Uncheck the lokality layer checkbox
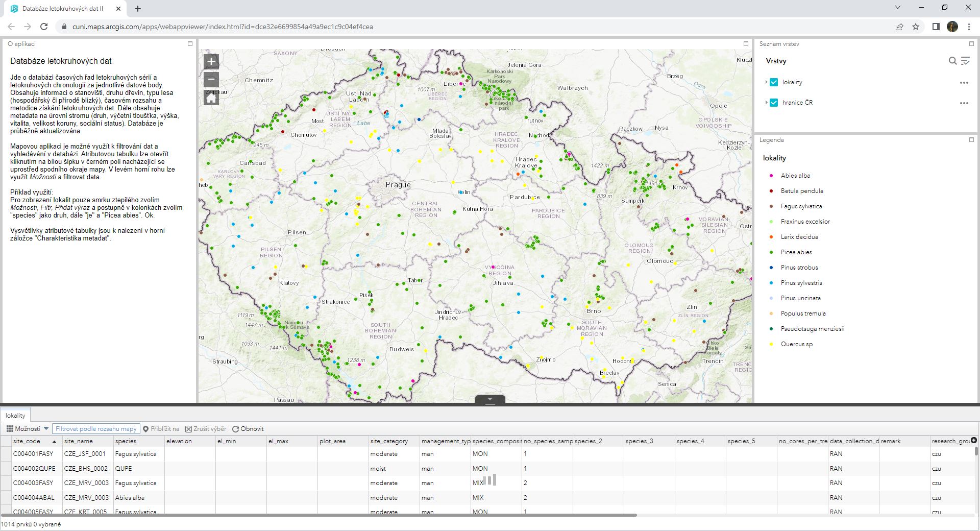The height and width of the screenshot is (531, 980). pos(774,82)
